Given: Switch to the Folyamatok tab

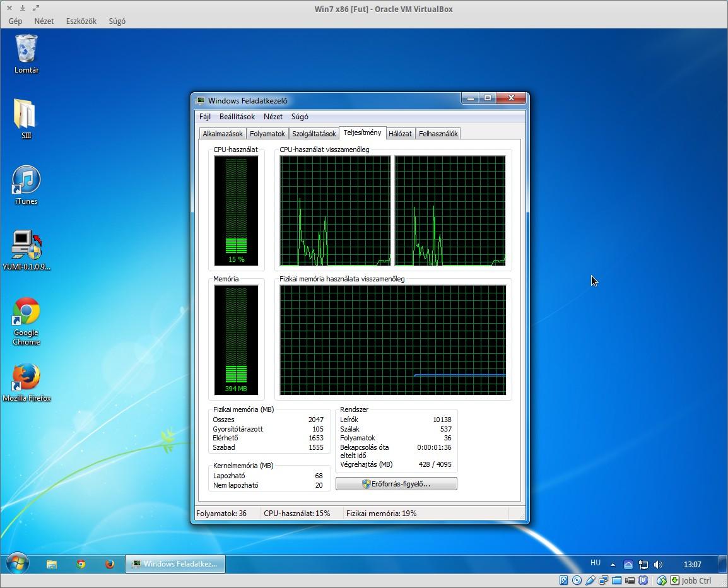Looking at the screenshot, I should pyautogui.click(x=267, y=134).
